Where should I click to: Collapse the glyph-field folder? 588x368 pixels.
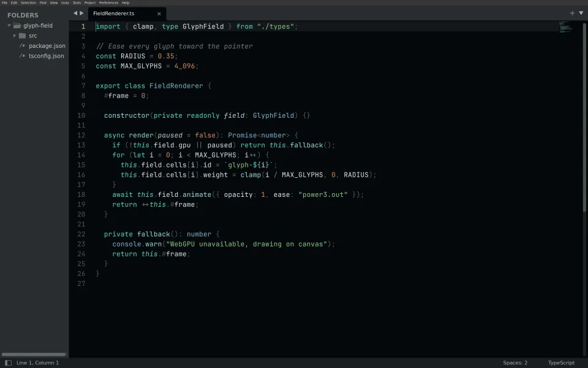(x=9, y=26)
